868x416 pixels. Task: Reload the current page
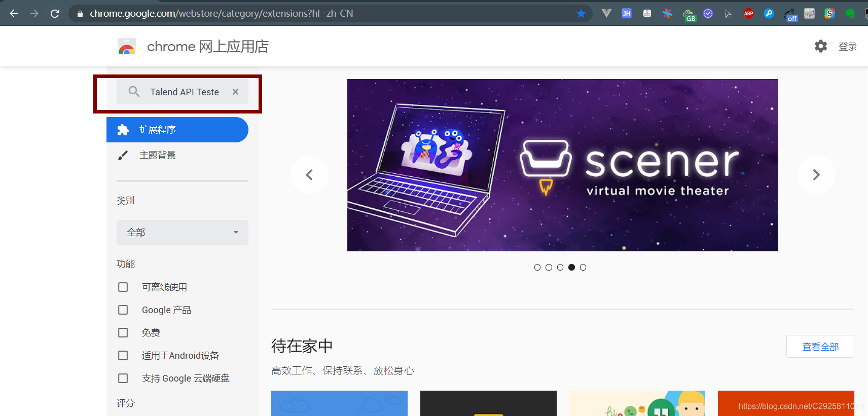click(55, 14)
